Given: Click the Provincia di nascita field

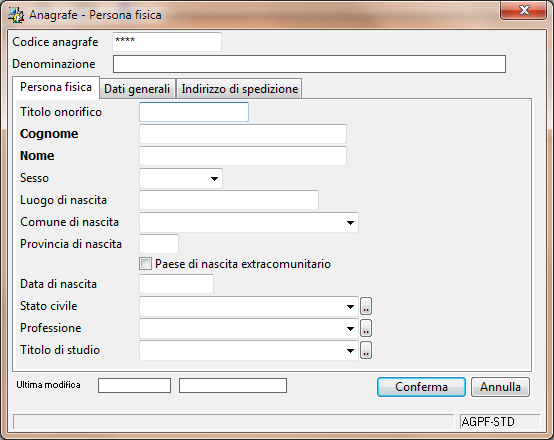Looking at the screenshot, I should [x=159, y=244].
